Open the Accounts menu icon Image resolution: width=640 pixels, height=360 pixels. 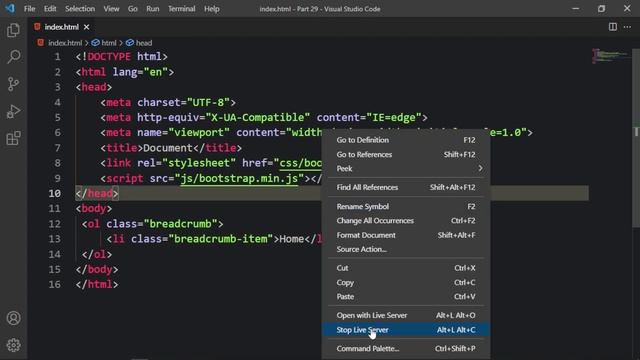(x=13, y=318)
